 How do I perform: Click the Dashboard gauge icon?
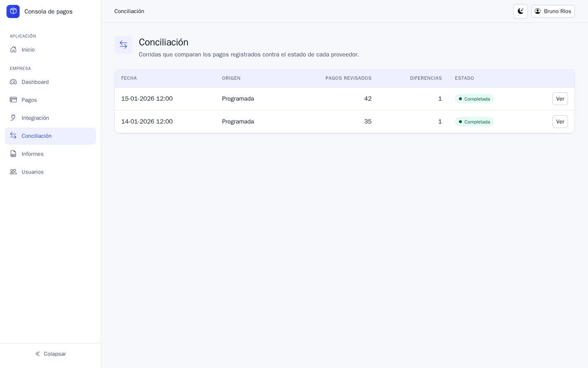click(13, 82)
